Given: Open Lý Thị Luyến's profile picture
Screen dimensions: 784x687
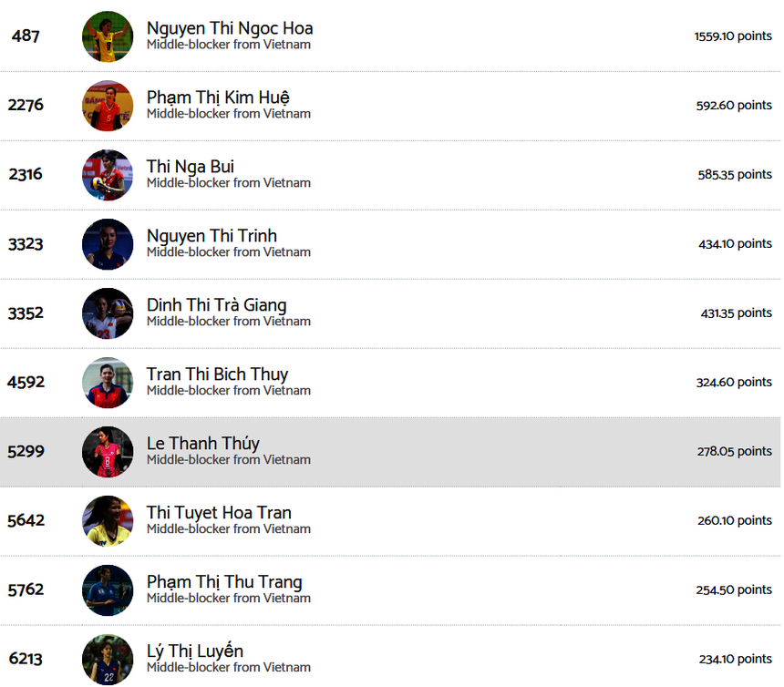Looking at the screenshot, I should tap(108, 659).
